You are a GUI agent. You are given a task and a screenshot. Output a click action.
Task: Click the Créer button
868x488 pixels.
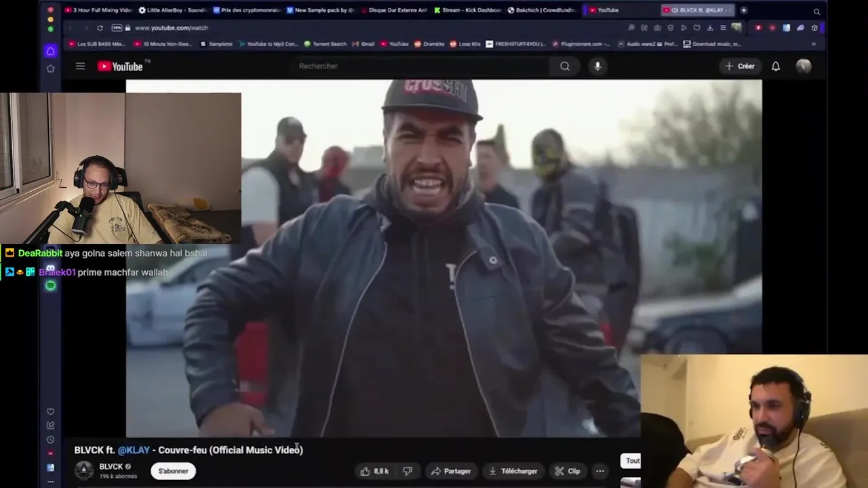(x=739, y=66)
